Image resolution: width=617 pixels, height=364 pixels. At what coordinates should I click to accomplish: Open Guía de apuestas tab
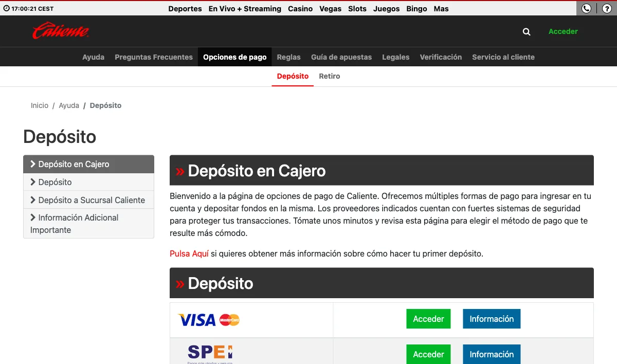[x=341, y=57]
